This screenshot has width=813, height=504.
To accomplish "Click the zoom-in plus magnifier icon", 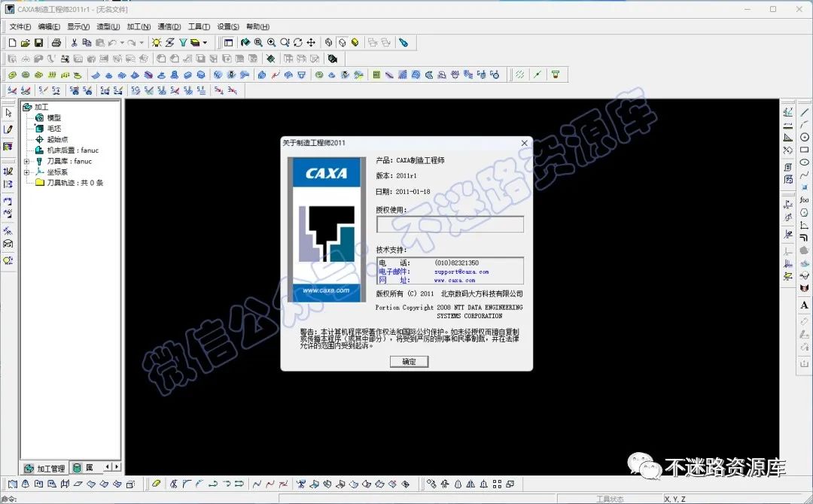I will [x=271, y=42].
